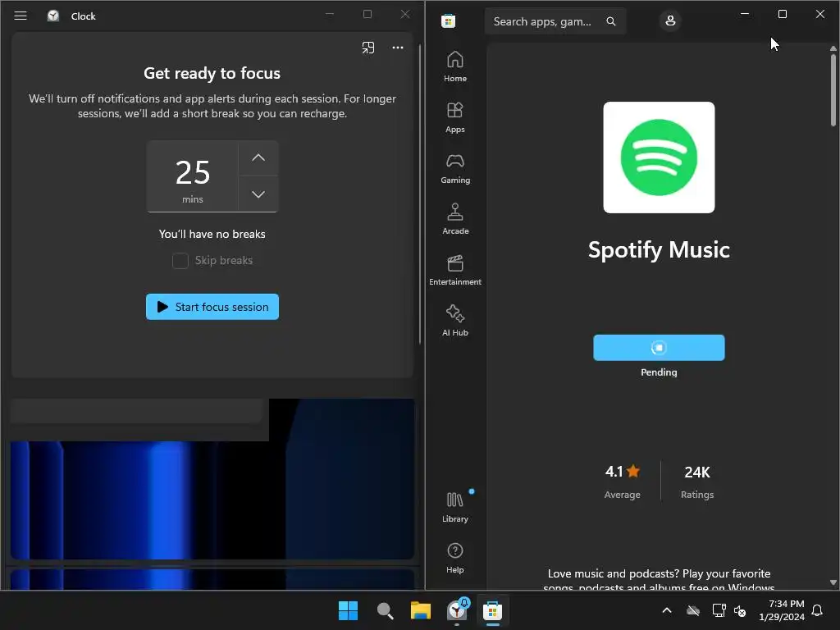Open File Explorer from taskbar

click(x=421, y=610)
